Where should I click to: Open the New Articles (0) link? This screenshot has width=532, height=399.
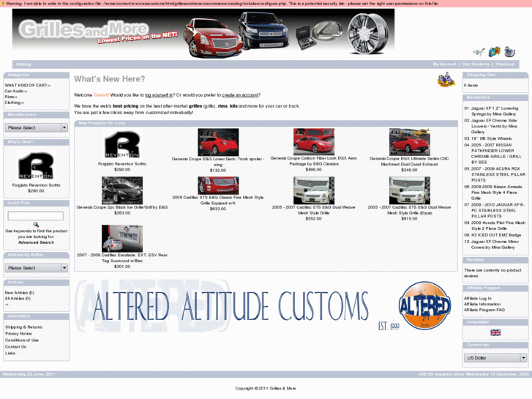coord(19,293)
